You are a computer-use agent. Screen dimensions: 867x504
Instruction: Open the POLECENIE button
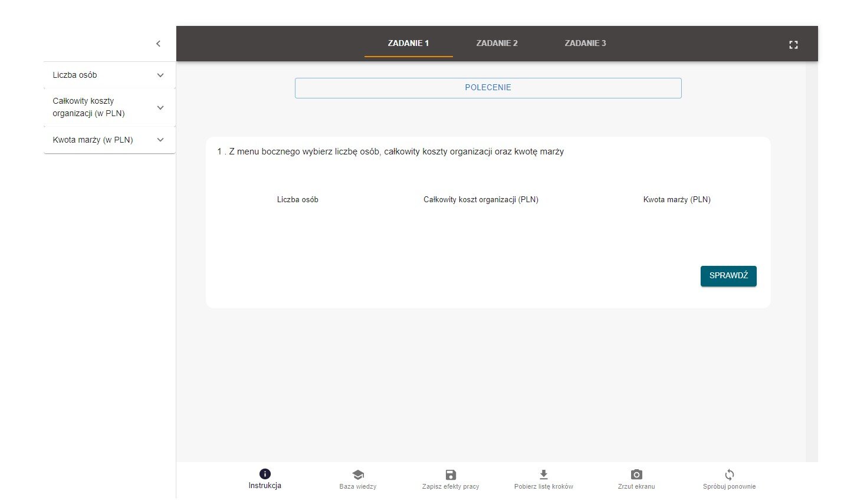click(x=488, y=88)
